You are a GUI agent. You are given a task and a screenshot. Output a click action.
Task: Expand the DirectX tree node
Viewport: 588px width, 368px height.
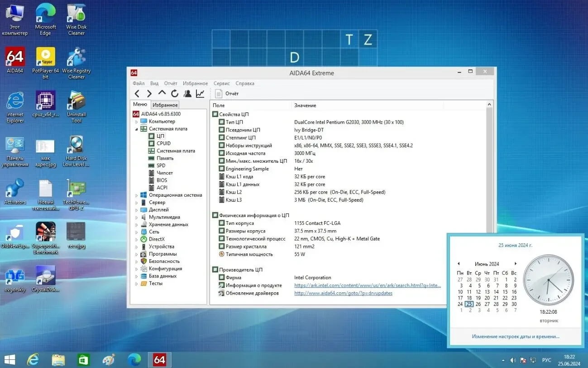coord(137,239)
